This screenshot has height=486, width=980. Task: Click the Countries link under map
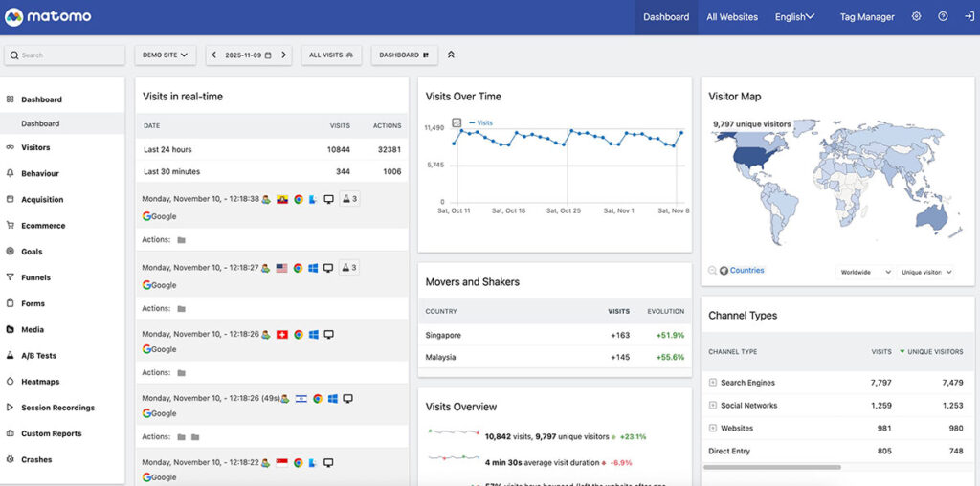(x=746, y=271)
